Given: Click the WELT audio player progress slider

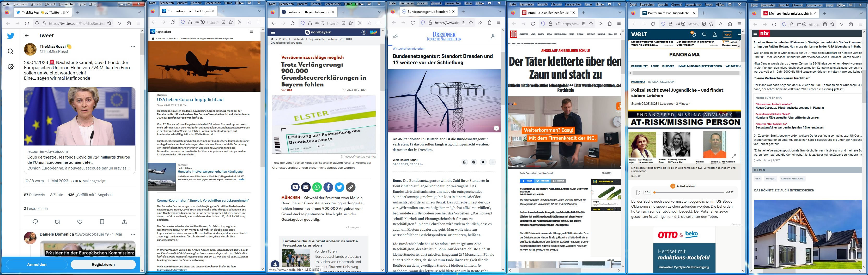Looking at the screenshot, I should (x=687, y=192).
